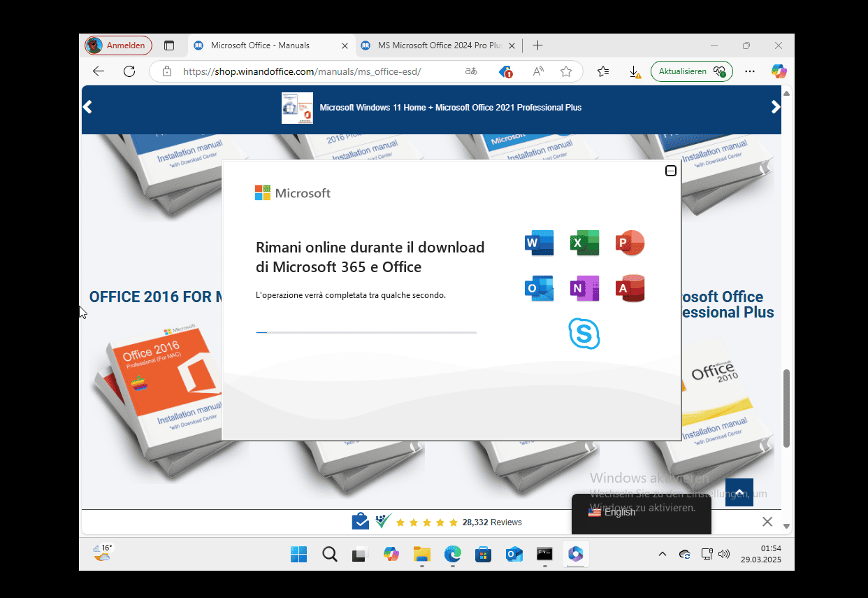Open Edge settings and more menu
This screenshot has height=598, width=868.
[x=750, y=71]
